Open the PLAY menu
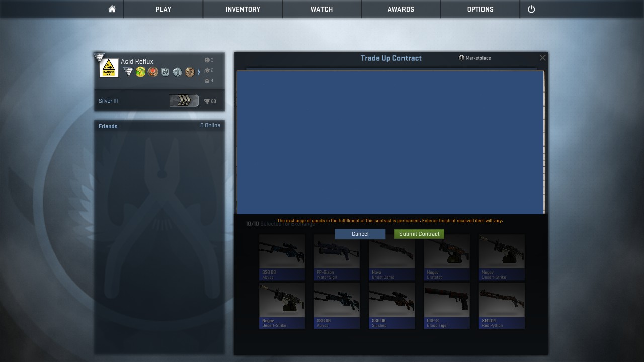Viewport: 644px width, 362px height. (164, 9)
